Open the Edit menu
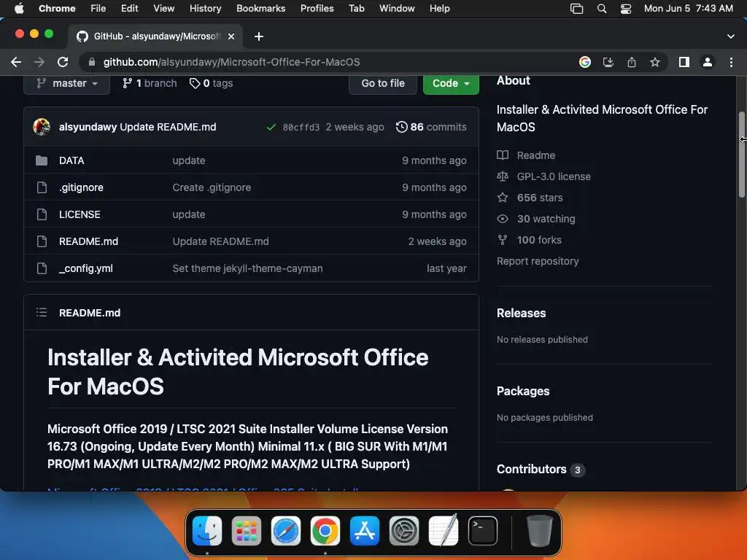This screenshot has height=560, width=747. point(129,9)
